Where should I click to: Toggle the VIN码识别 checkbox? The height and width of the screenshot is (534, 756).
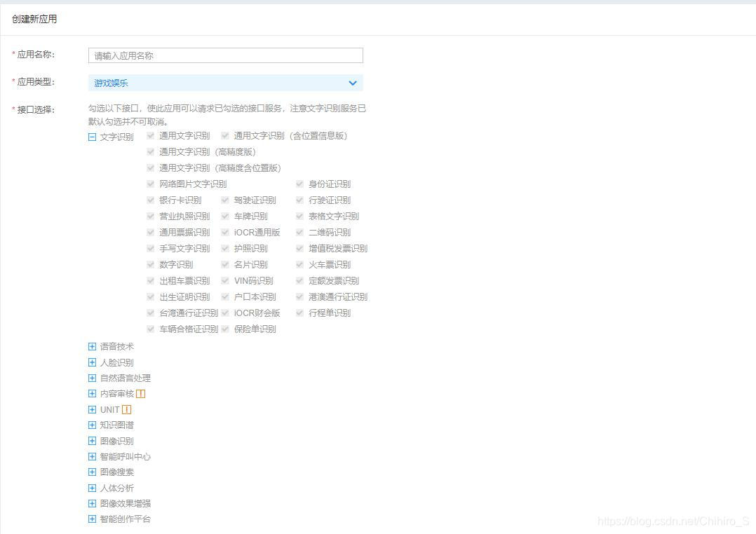[225, 280]
